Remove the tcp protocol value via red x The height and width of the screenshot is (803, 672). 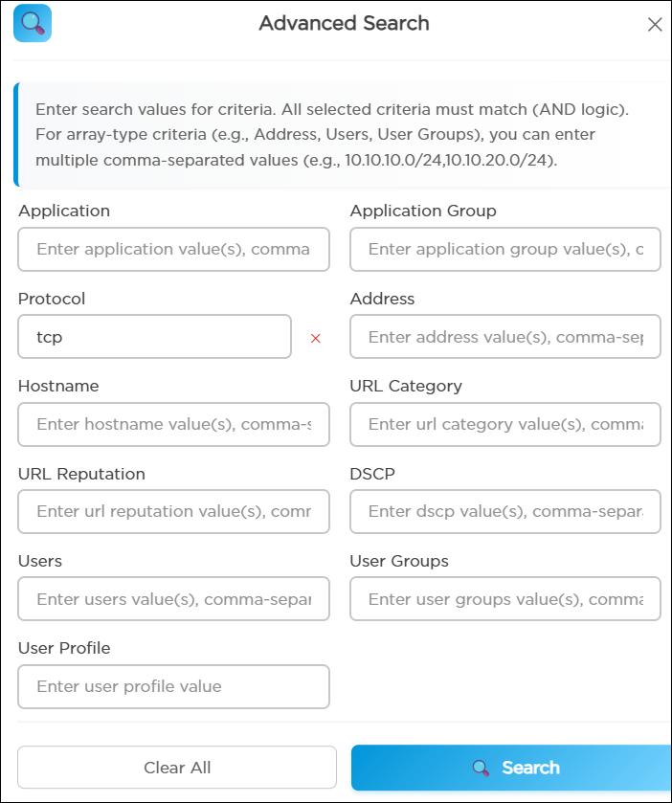click(x=316, y=338)
